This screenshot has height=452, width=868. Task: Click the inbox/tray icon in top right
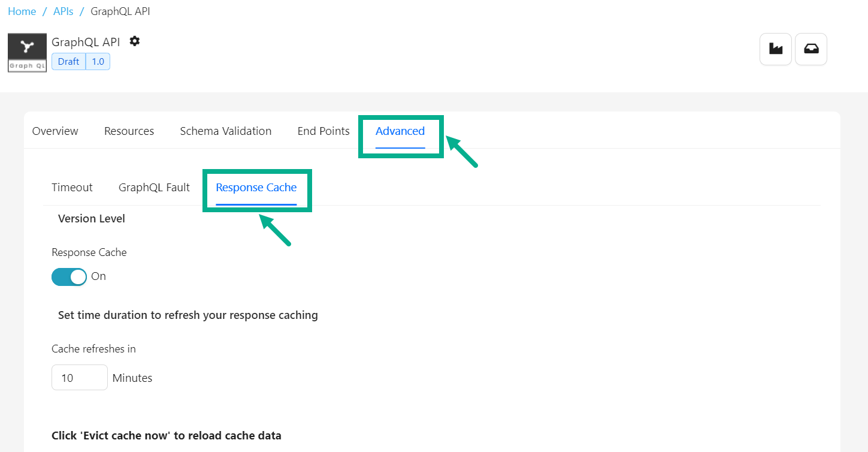811,49
